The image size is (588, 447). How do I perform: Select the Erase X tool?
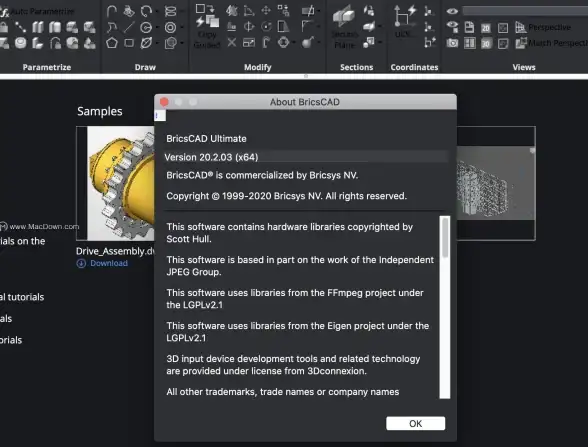tap(232, 42)
